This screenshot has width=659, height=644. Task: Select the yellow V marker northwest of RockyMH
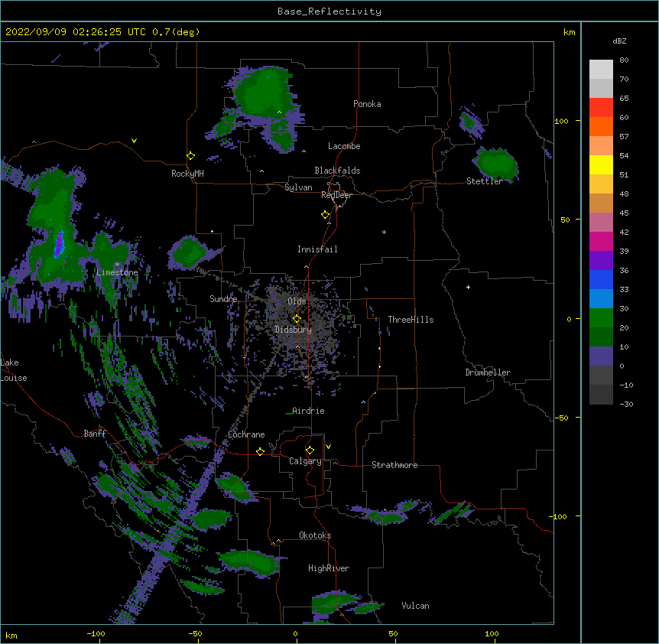tap(134, 141)
